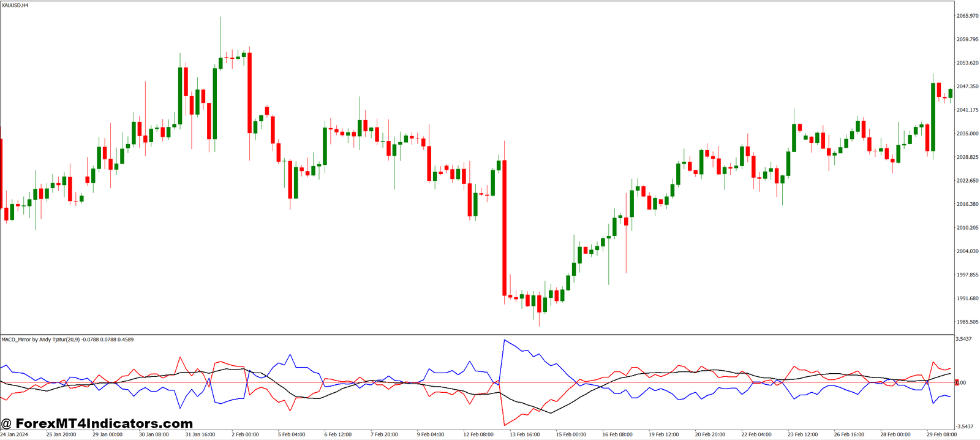Screen dimensions: 980x440
Task: Click the 2065.970 price scale label
Action: coord(967,16)
